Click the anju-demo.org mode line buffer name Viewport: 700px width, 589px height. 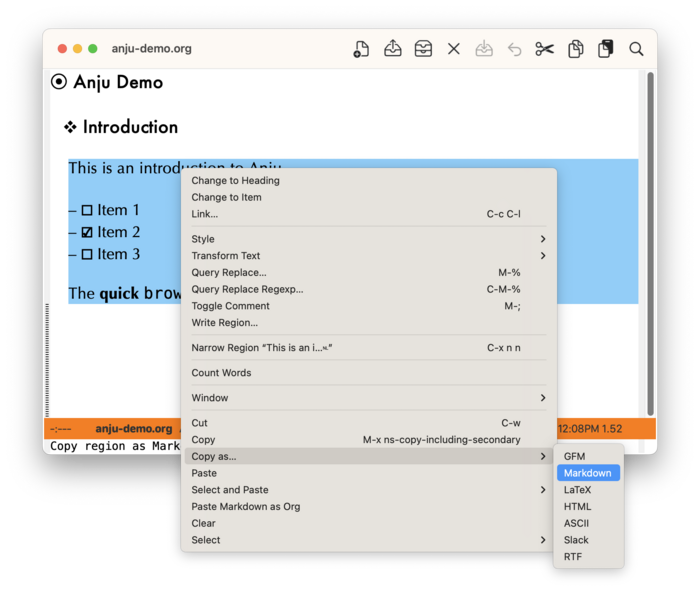(x=133, y=429)
